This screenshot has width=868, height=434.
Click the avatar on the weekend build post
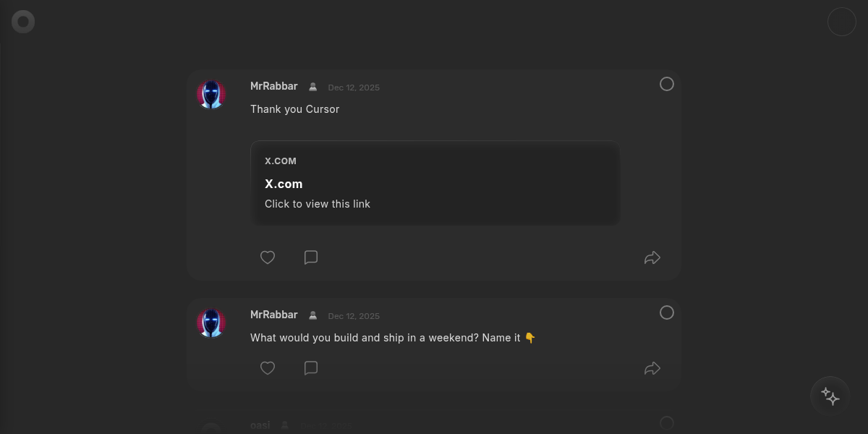pos(210,323)
